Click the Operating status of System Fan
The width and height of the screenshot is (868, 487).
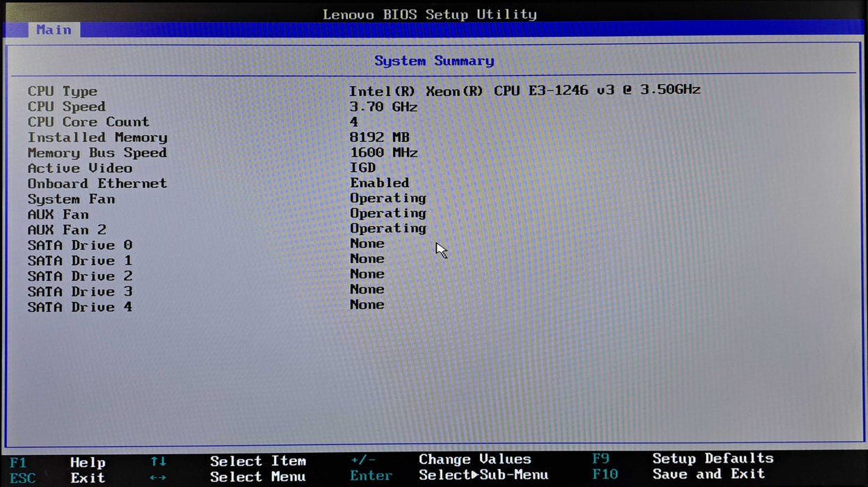tap(388, 198)
